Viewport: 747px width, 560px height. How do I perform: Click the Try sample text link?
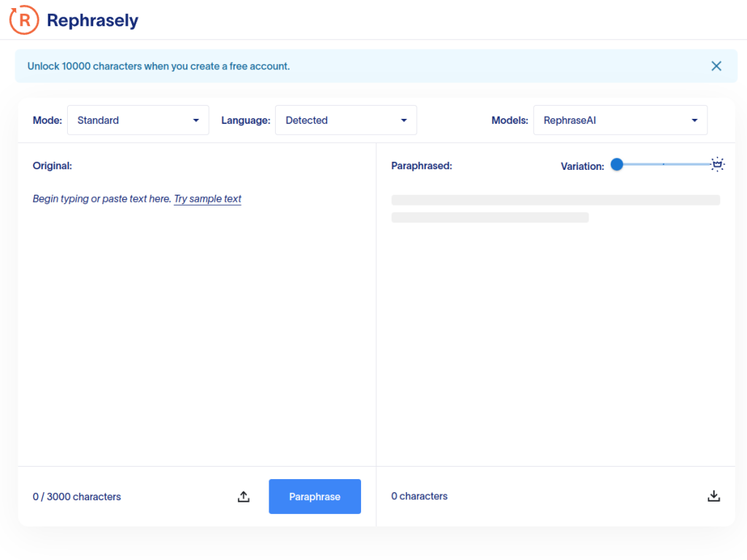208,198
